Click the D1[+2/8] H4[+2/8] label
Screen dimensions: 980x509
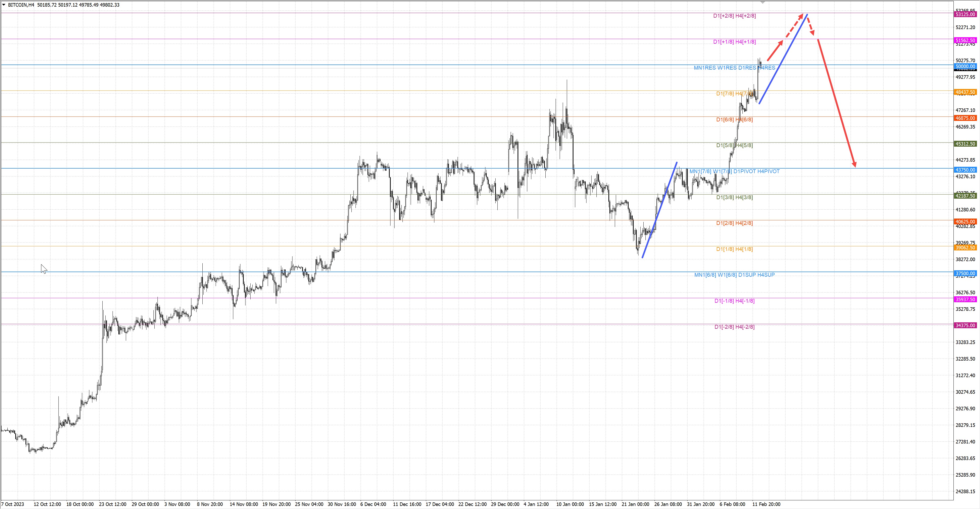pos(734,16)
